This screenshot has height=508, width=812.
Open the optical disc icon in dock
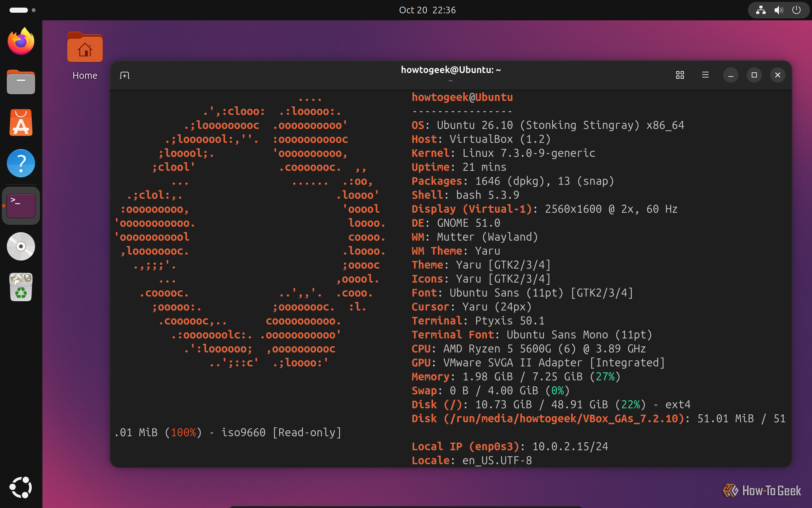point(21,246)
